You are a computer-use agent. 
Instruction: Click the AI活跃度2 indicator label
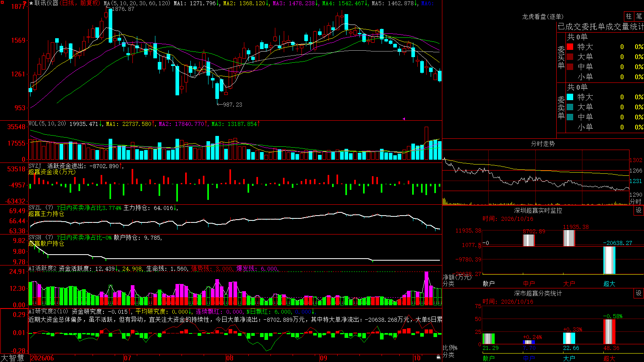43,268
